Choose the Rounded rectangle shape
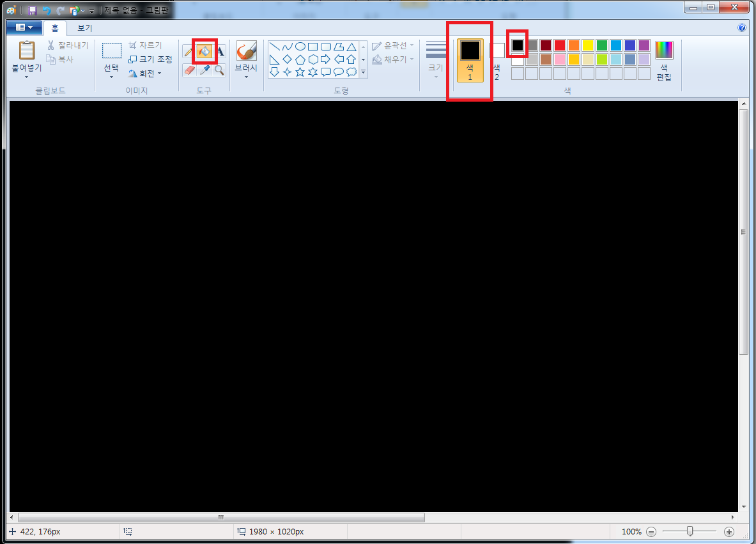Viewport: 756px width, 544px height. [326, 47]
